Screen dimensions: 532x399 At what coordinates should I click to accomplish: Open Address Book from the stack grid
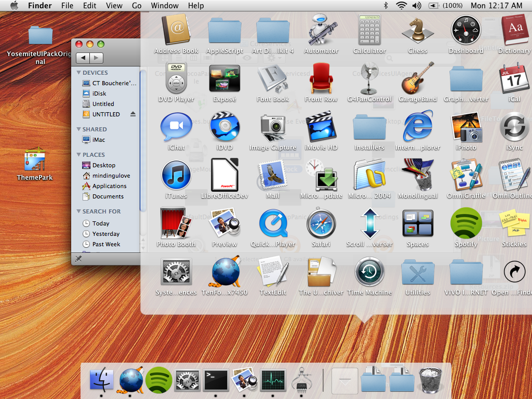pos(176,30)
